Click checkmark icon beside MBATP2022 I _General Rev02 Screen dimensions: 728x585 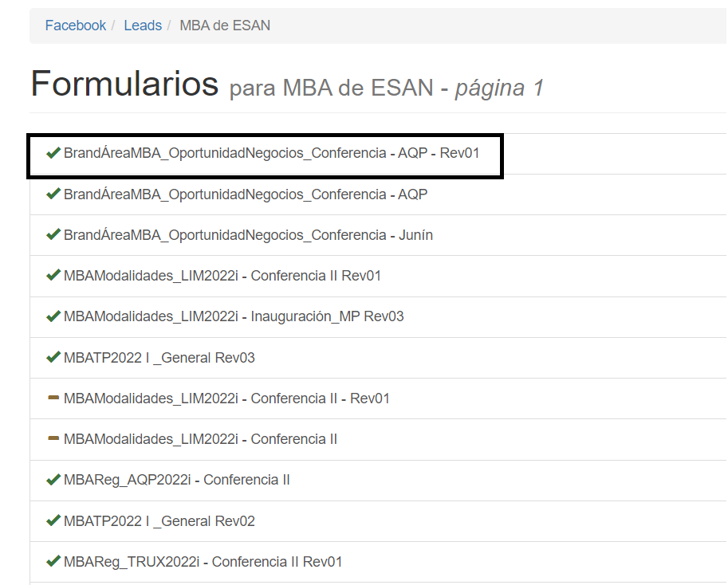click(53, 521)
